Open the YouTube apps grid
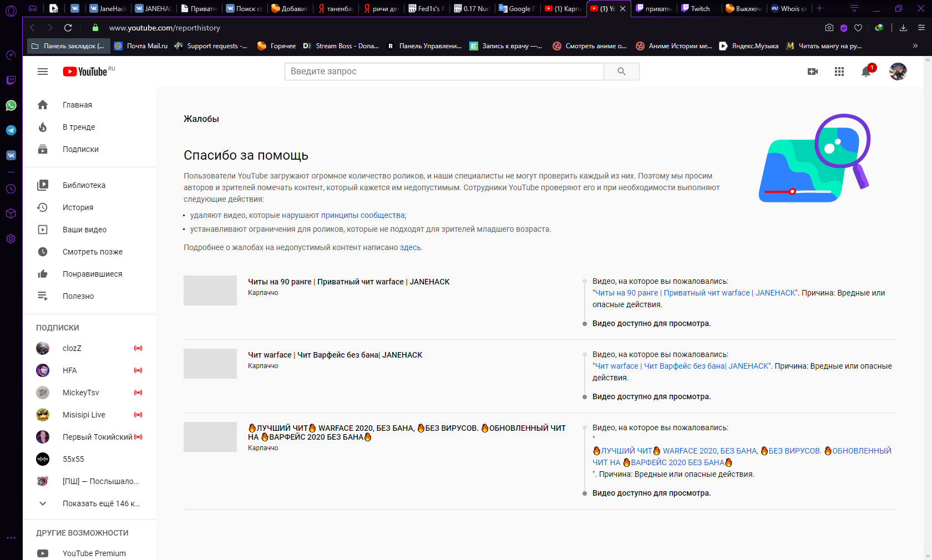 point(839,72)
